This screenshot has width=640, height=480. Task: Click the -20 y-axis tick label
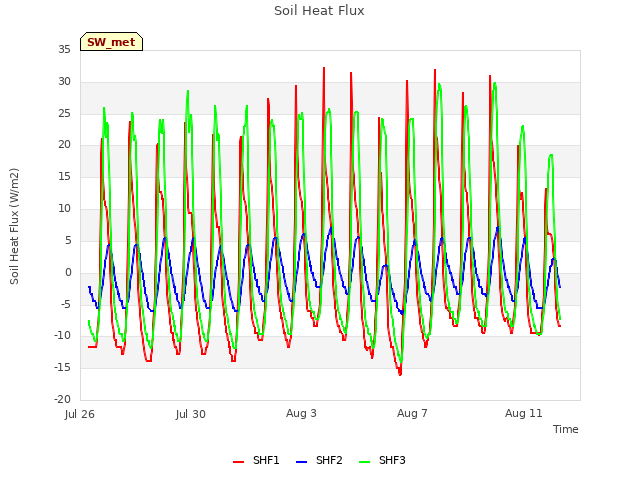click(62, 399)
